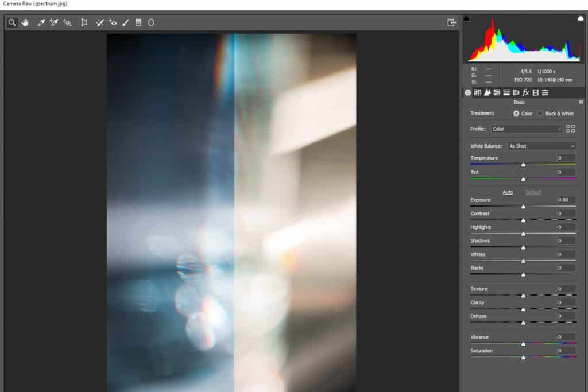Click the Blacks slider handle
Viewport: 588px width, 392px height.
tap(524, 275)
